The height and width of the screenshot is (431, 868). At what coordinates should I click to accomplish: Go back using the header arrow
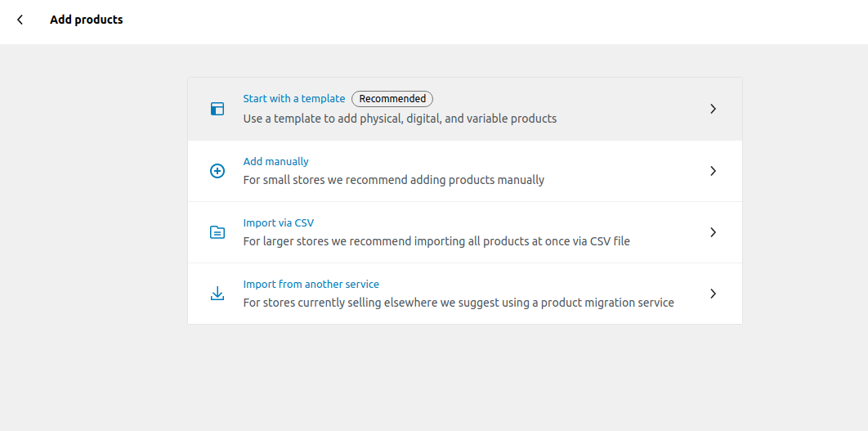(x=20, y=20)
